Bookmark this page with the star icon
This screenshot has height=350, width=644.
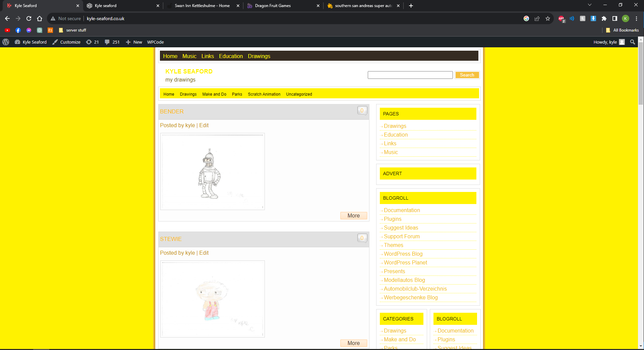[x=548, y=18]
